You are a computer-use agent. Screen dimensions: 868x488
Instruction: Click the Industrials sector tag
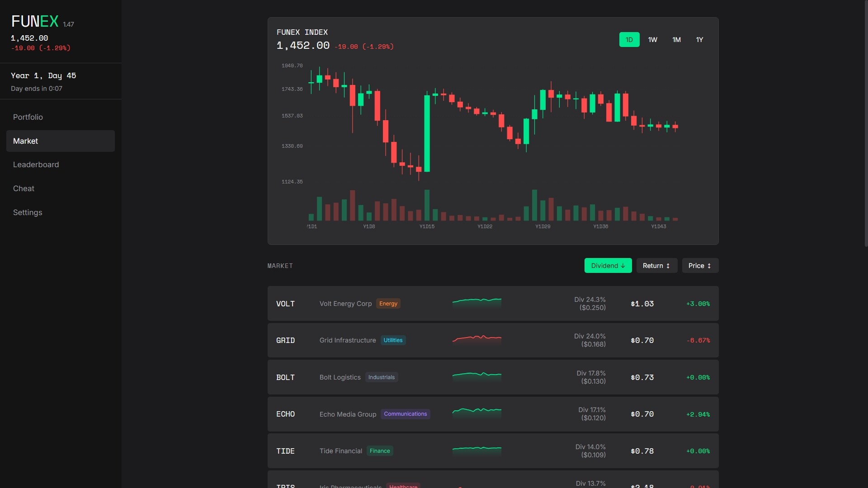click(x=382, y=377)
